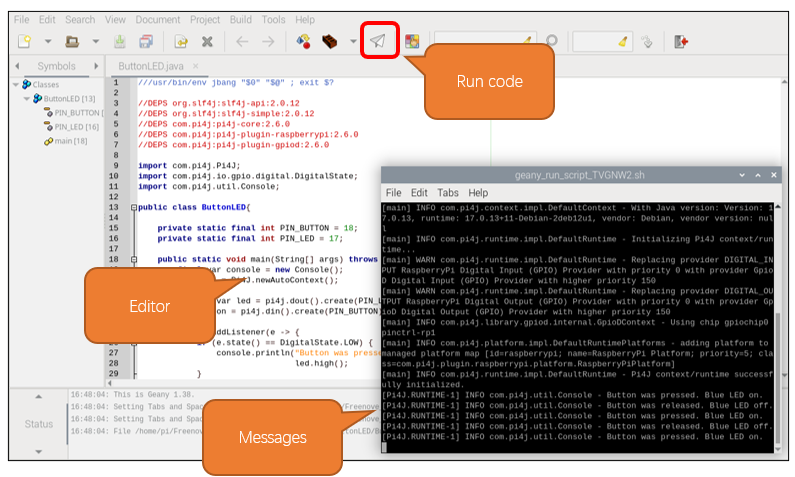Close the current file with X toolbar icon
The width and height of the screenshot is (795, 477).
point(207,41)
